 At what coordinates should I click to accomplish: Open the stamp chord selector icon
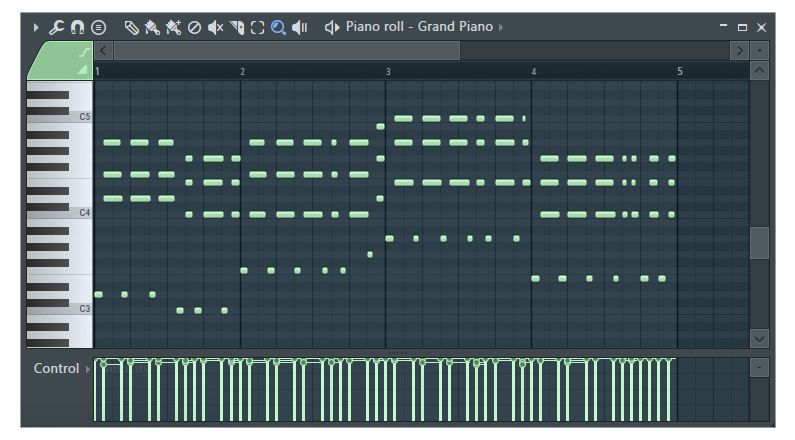pyautogui.click(x=98, y=27)
